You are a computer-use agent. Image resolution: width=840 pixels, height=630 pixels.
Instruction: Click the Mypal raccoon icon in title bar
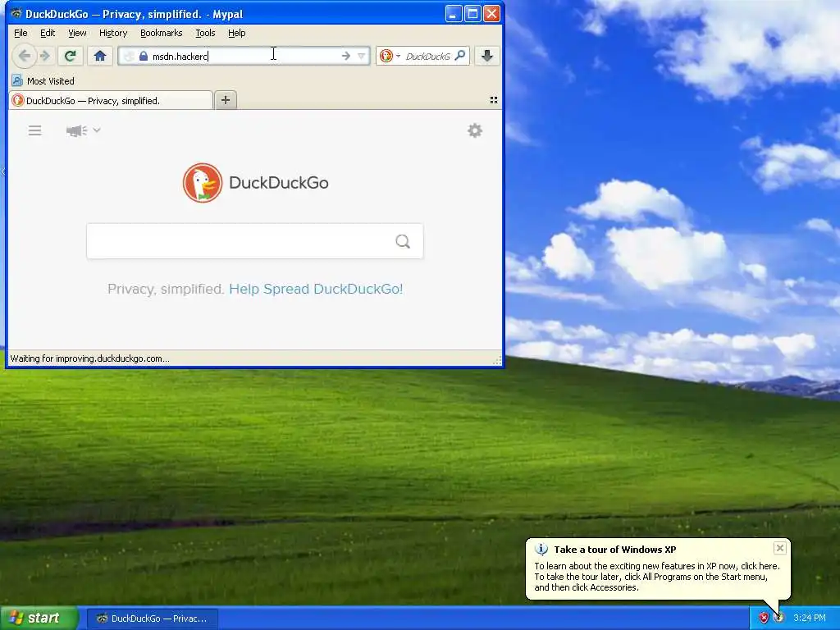click(x=16, y=13)
